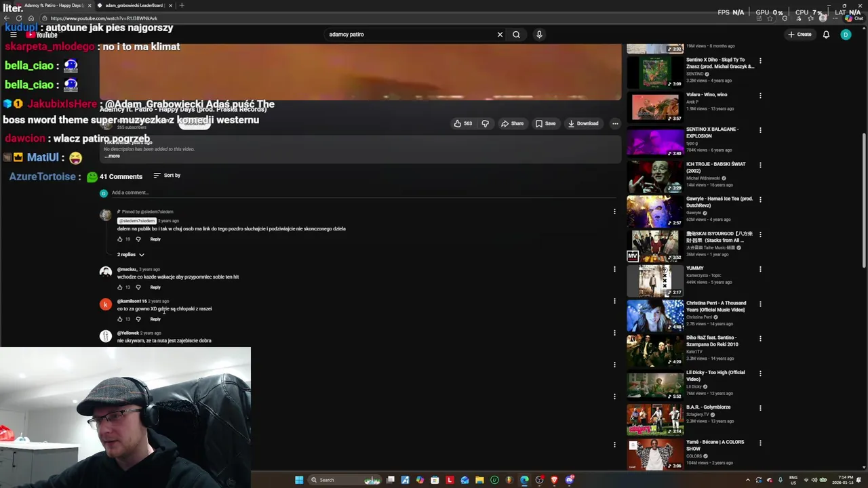This screenshot has height=488, width=868.
Task: Open a new browser tab
Action: point(181,5)
